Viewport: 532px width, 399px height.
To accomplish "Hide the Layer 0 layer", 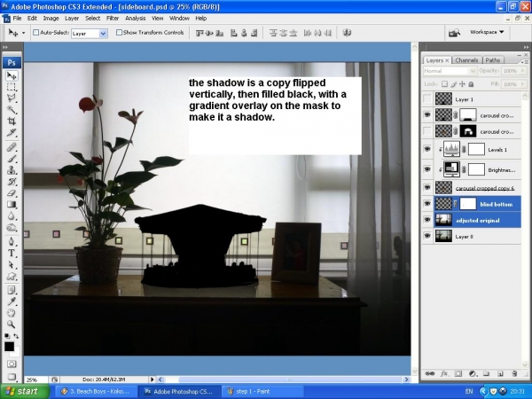I will click(427, 236).
